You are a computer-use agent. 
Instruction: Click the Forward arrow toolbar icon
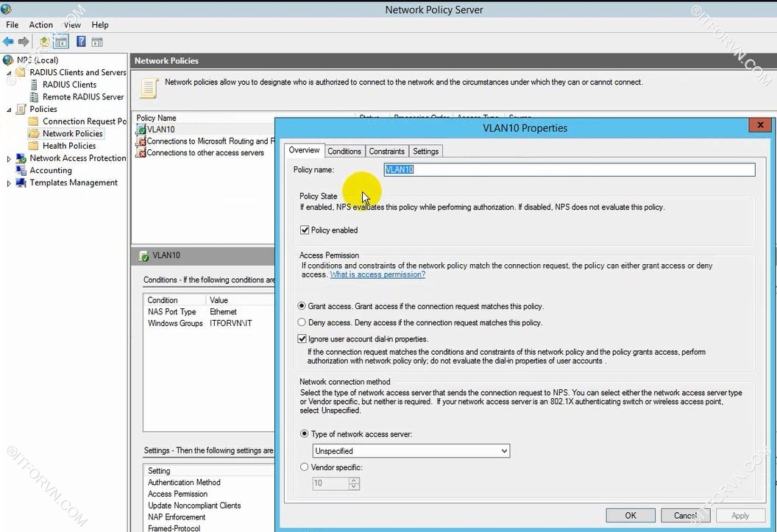coord(24,42)
